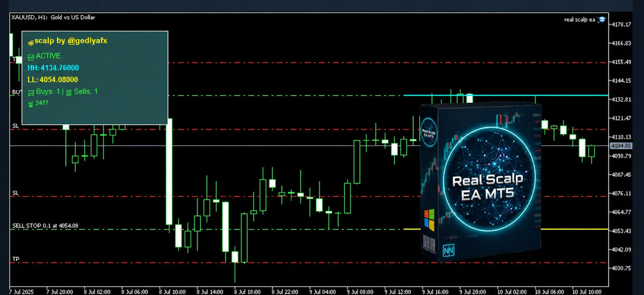The height and width of the screenshot is (295, 644).
Task: Click the graduation cap icon top right
Action: point(602,19)
